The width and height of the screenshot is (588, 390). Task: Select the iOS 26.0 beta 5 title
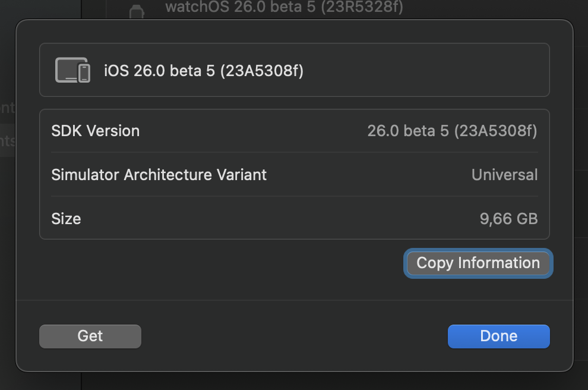coord(204,71)
